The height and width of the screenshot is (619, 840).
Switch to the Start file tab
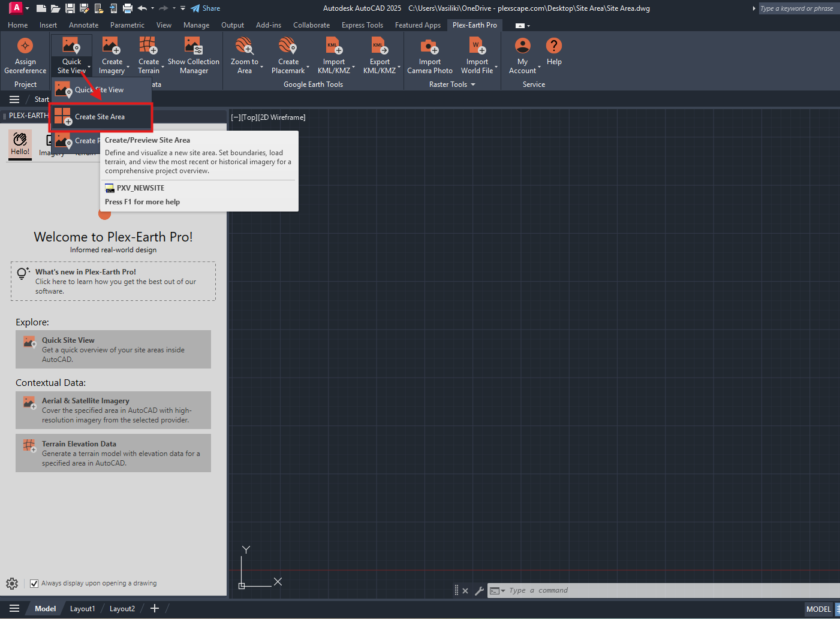tap(41, 99)
